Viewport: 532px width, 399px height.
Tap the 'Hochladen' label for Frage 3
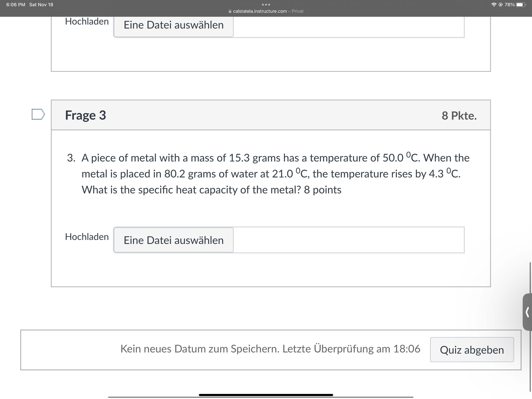[x=87, y=237]
